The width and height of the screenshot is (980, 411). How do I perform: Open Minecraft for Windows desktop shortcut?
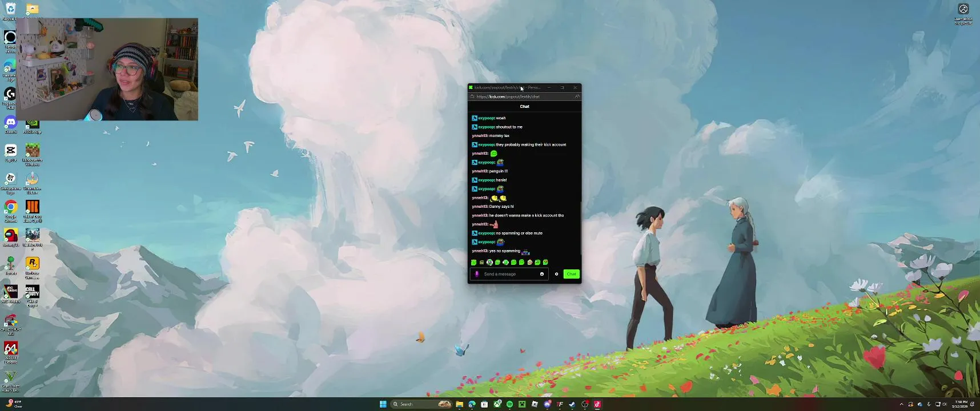point(33,154)
